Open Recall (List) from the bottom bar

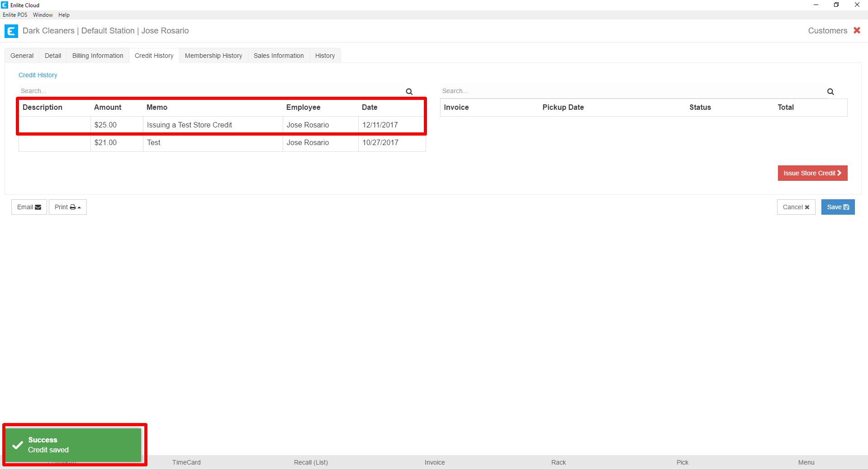pyautogui.click(x=311, y=462)
